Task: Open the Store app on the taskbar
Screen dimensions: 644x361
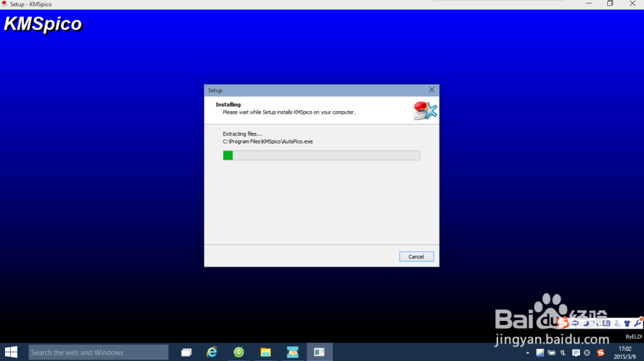Action: (x=292, y=353)
